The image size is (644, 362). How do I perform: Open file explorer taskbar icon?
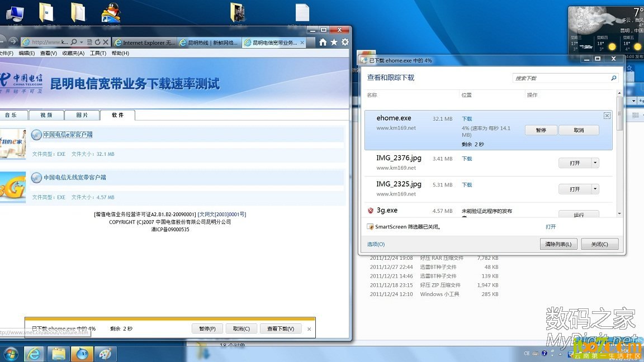point(58,354)
